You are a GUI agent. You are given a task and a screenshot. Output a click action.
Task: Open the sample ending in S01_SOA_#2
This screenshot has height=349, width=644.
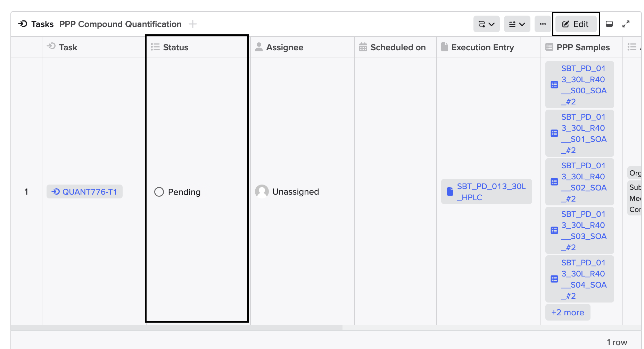click(579, 133)
